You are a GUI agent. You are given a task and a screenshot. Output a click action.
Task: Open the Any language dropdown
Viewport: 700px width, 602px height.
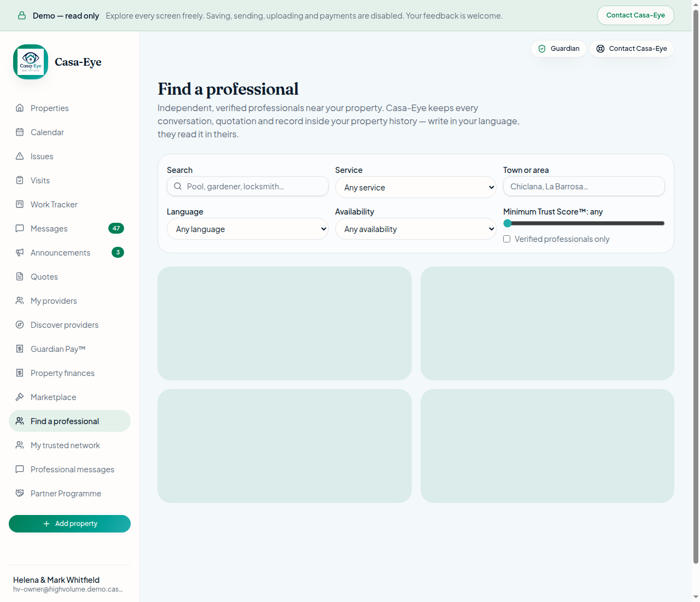pyautogui.click(x=247, y=229)
